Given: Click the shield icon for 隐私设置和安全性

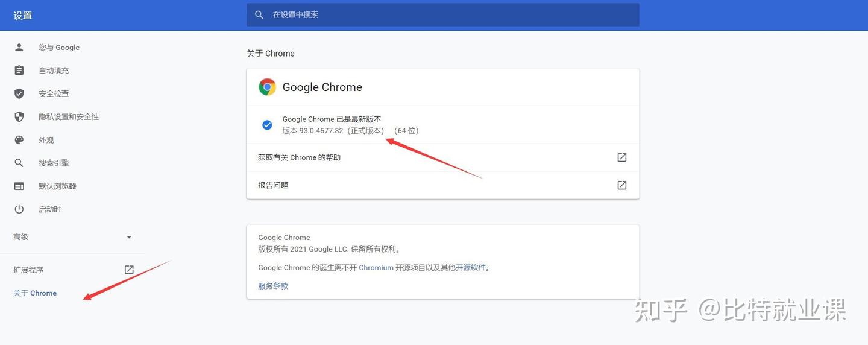Looking at the screenshot, I should click(19, 116).
